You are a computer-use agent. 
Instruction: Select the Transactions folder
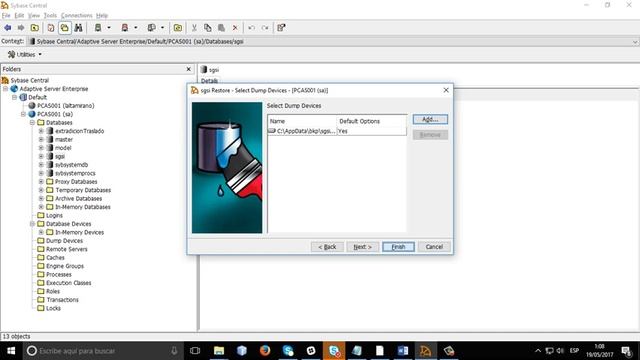[62, 300]
